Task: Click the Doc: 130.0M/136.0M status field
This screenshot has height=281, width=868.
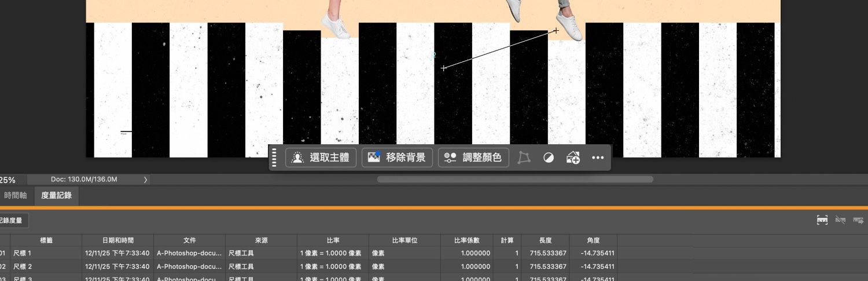Action: [84, 180]
